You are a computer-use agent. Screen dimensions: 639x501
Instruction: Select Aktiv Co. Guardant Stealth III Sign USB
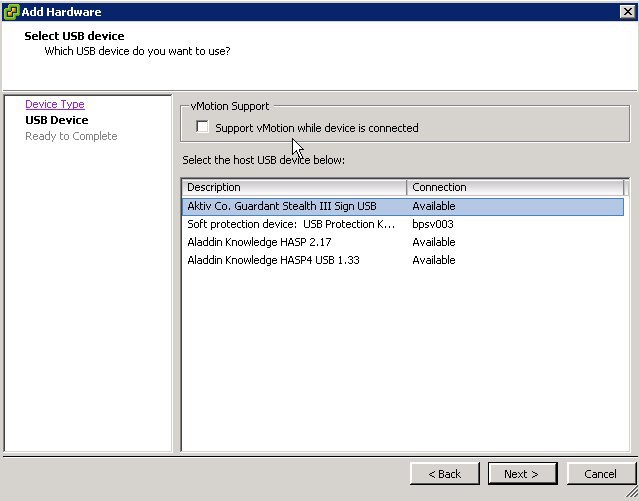(403, 206)
